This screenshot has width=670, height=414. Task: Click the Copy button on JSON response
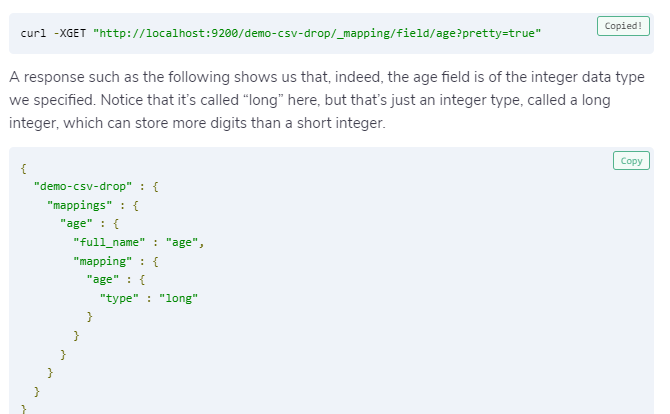(x=631, y=161)
